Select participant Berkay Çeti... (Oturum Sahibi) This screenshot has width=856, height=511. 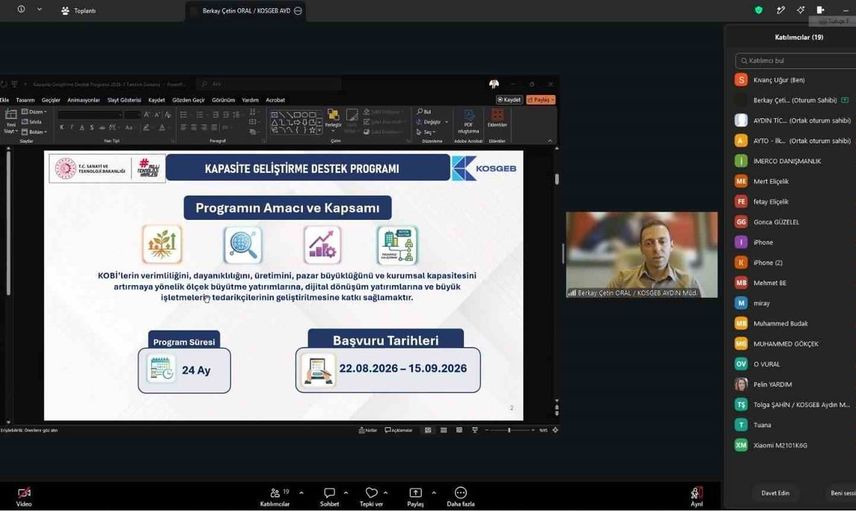(x=795, y=100)
